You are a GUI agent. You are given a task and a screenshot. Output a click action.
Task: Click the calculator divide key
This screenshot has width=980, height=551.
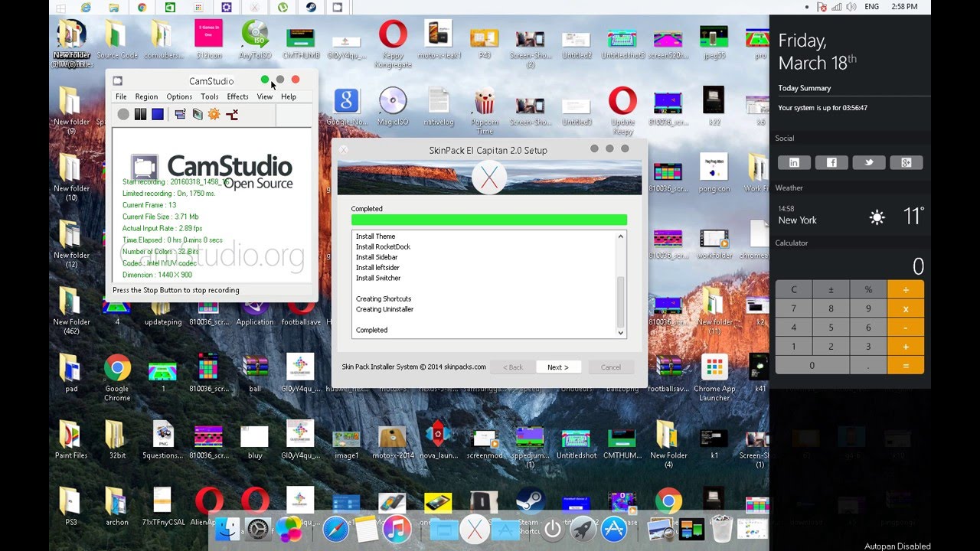(x=906, y=289)
